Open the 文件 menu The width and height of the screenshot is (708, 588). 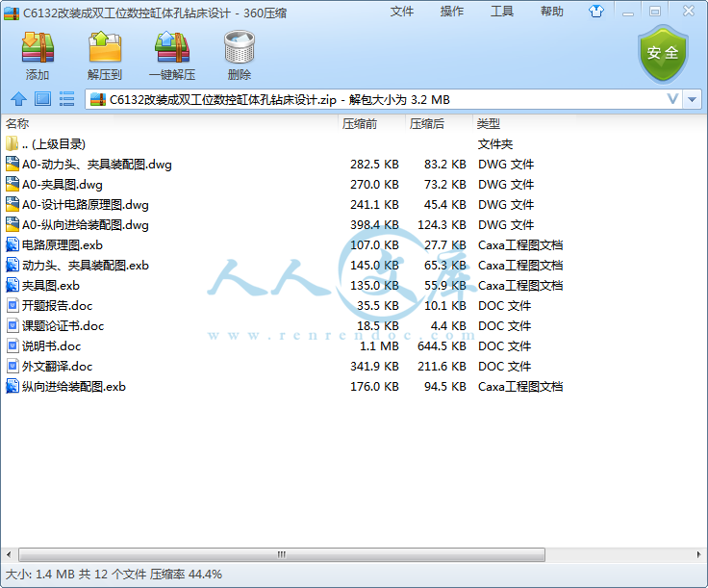402,12
